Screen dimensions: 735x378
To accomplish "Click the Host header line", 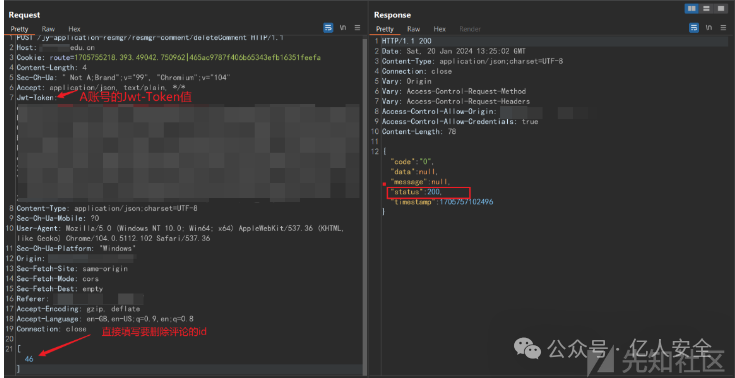I will 55,47.
